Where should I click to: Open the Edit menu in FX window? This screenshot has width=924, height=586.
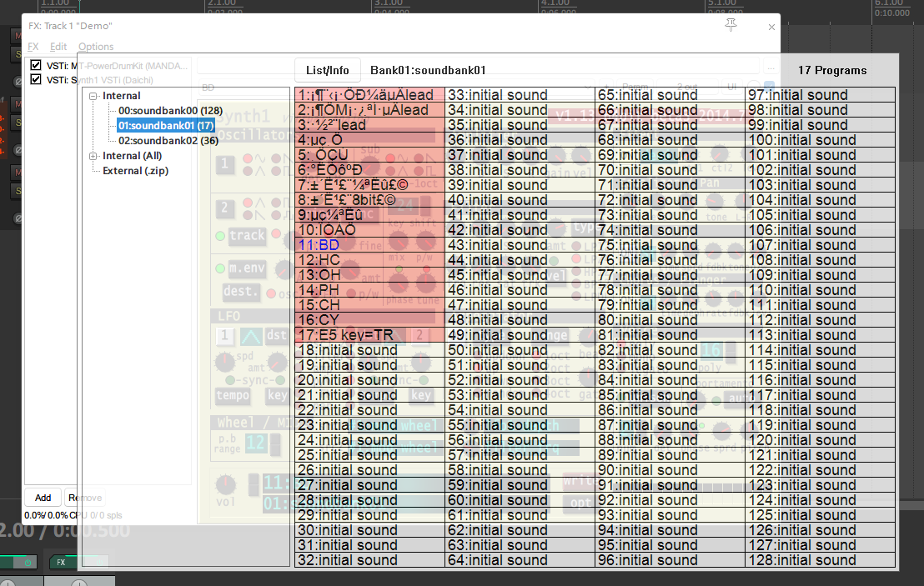click(58, 47)
